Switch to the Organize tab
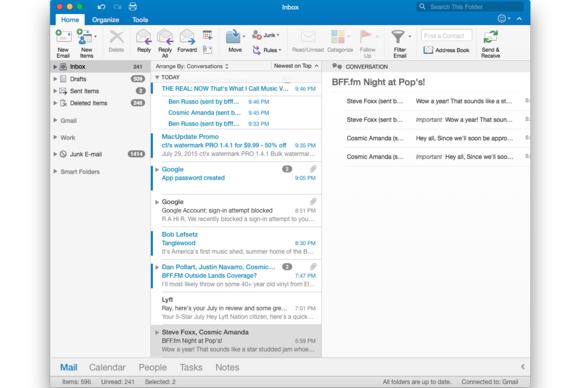This screenshot has width=580, height=388. [x=105, y=20]
